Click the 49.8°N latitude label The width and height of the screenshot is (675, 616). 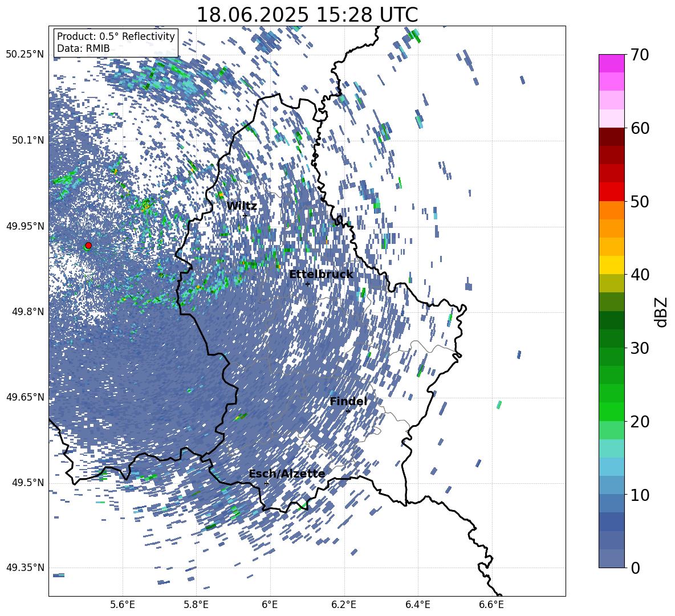(27, 312)
